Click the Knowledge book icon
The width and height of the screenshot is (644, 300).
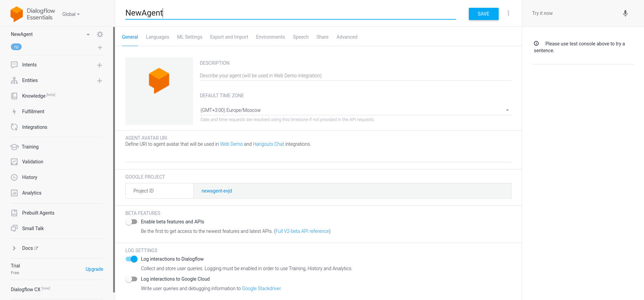pyautogui.click(x=14, y=96)
